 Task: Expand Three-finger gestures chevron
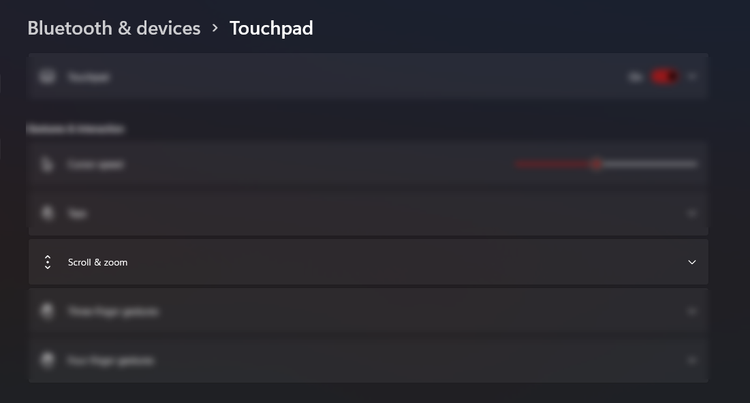[692, 311]
